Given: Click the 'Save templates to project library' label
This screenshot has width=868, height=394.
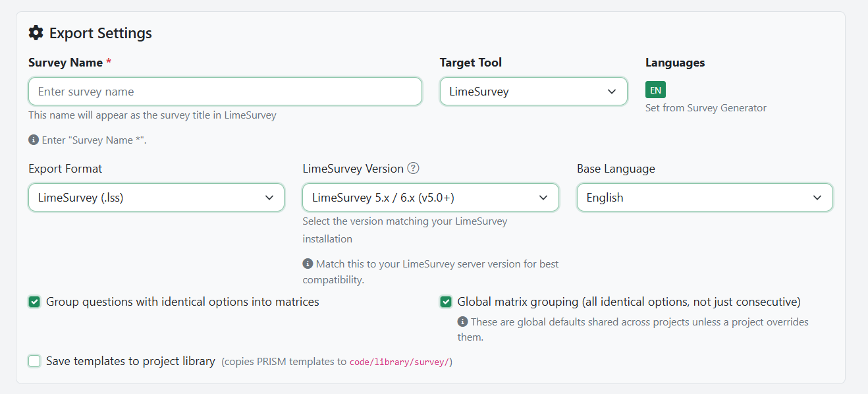Looking at the screenshot, I should pos(130,361).
